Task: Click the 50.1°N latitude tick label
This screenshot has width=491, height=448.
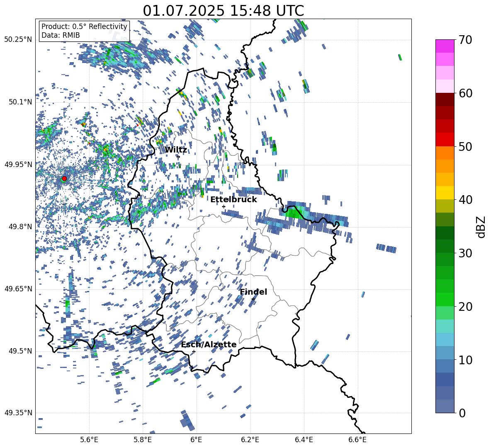Action: 20,102
